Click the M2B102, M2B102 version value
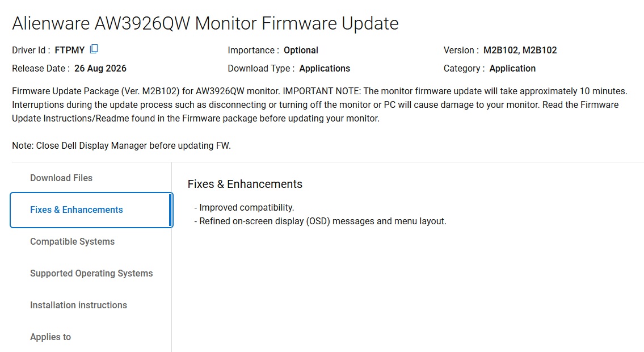 pyautogui.click(x=520, y=50)
